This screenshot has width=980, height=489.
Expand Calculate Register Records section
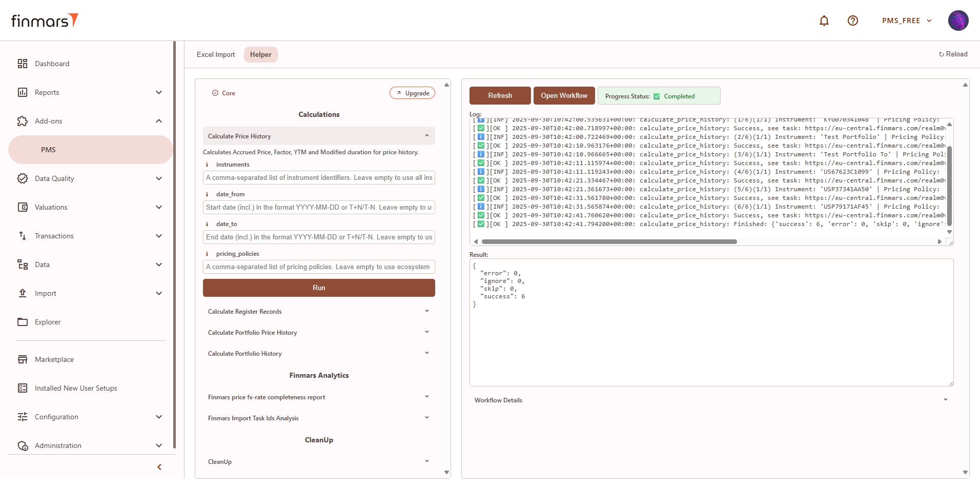click(x=426, y=311)
